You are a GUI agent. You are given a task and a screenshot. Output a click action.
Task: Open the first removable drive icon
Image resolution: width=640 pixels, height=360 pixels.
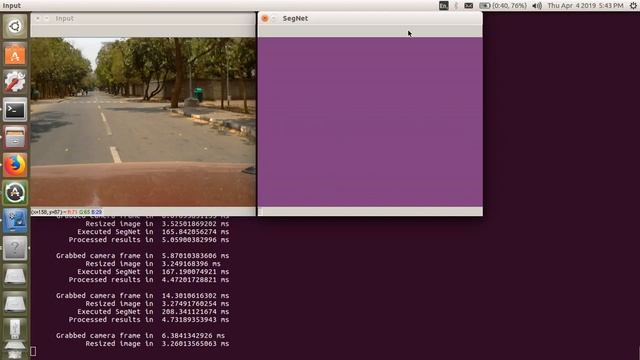(15, 276)
